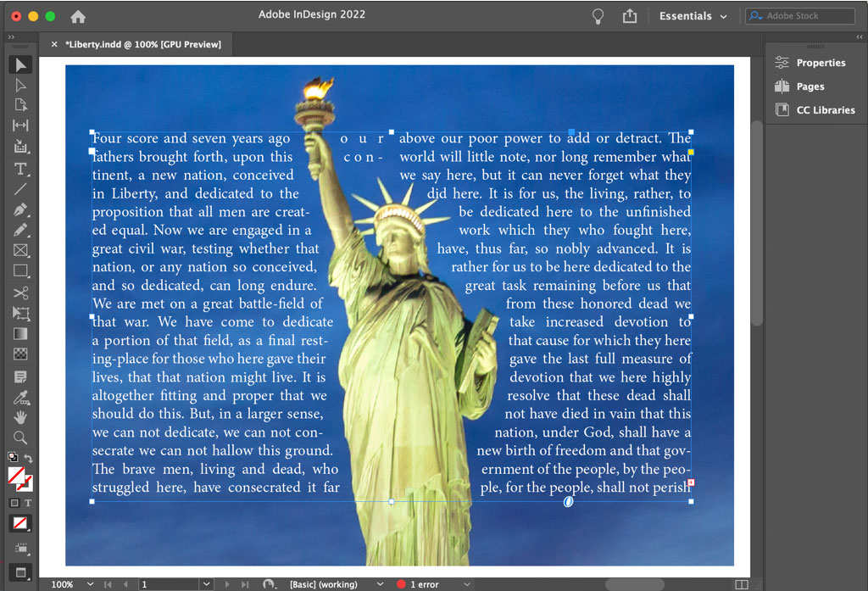Screen dimensions: 868x591
Task: Open the Preflight panel icon in status bar
Action: [x=269, y=584]
